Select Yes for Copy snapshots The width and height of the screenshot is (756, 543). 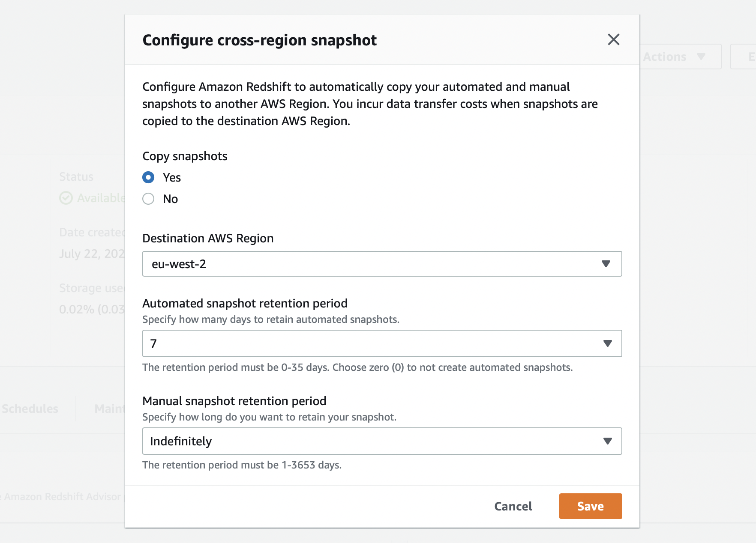tap(148, 177)
